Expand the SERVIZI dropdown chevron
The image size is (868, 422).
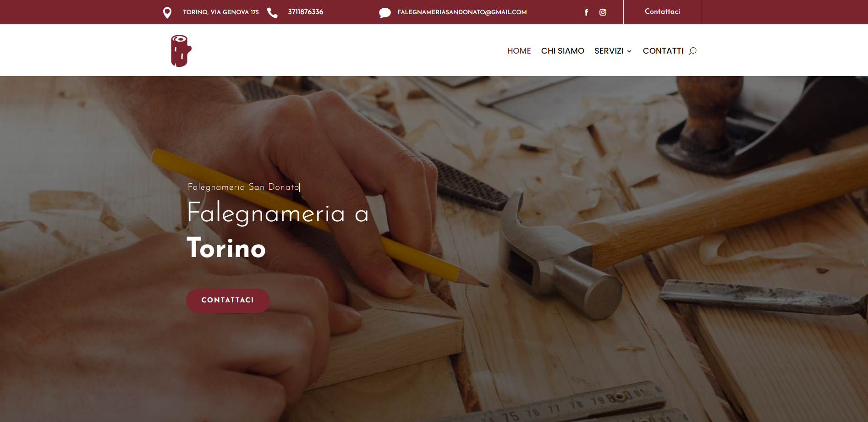coord(630,51)
